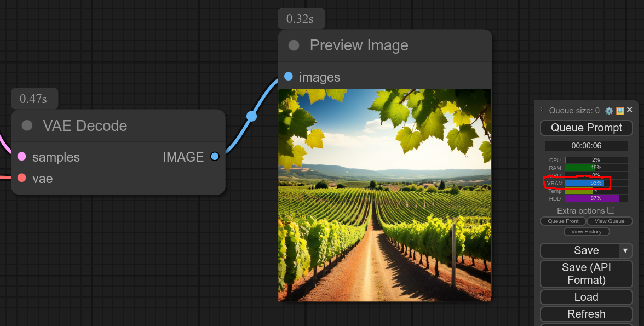The height and width of the screenshot is (326, 644).
Task: Collapse the VAE Decode node dot
Action: (27, 126)
